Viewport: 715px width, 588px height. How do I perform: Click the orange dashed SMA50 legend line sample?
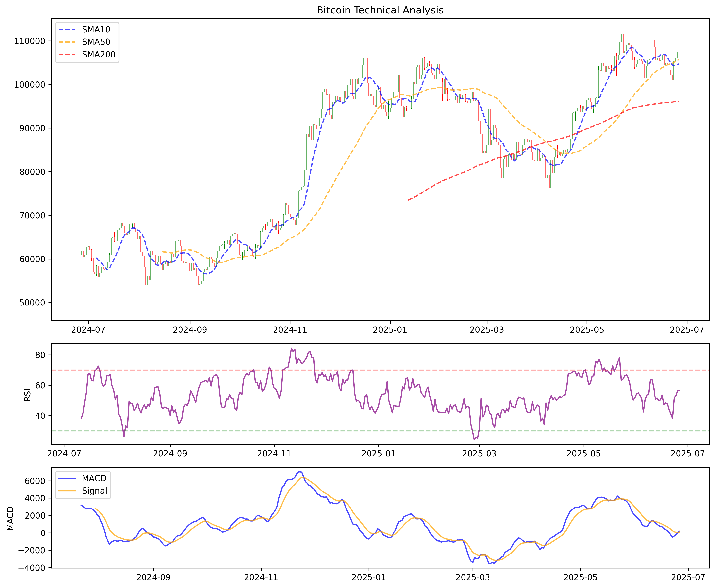coord(67,42)
